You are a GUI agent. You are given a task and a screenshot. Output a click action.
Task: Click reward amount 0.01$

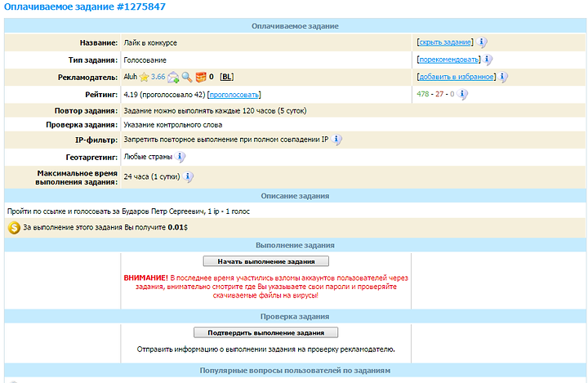pyautogui.click(x=177, y=227)
